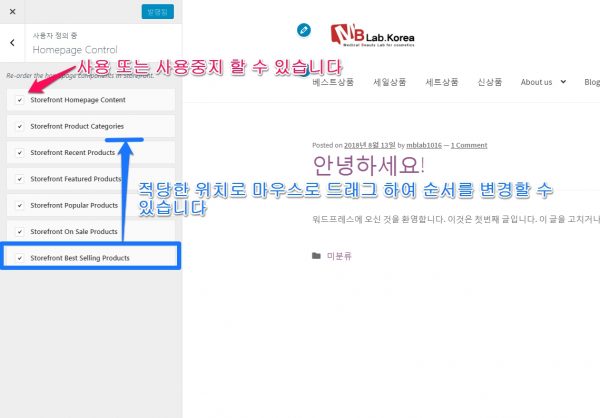Toggle Storefront Featured Products checkbox
600x418 pixels.
[x=20, y=179]
